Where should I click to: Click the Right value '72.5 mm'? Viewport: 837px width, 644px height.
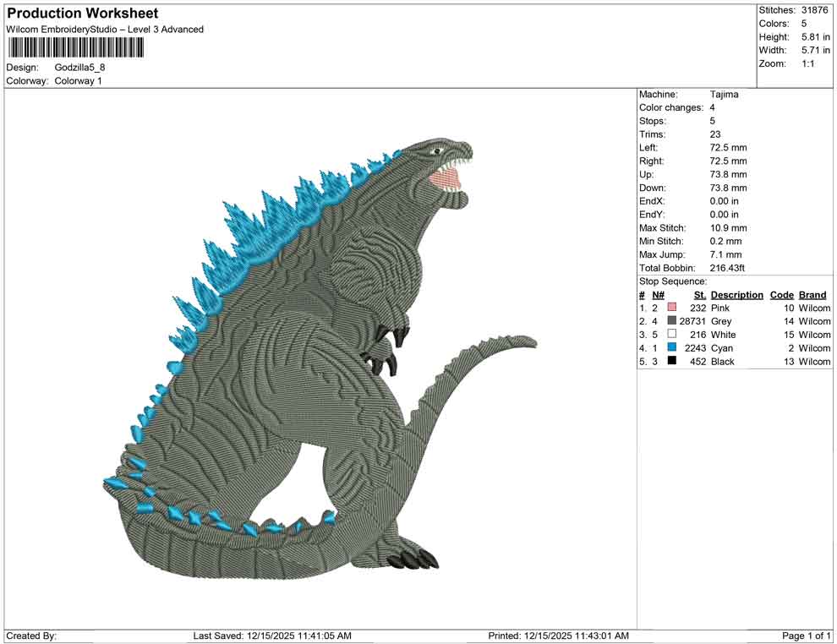(729, 161)
